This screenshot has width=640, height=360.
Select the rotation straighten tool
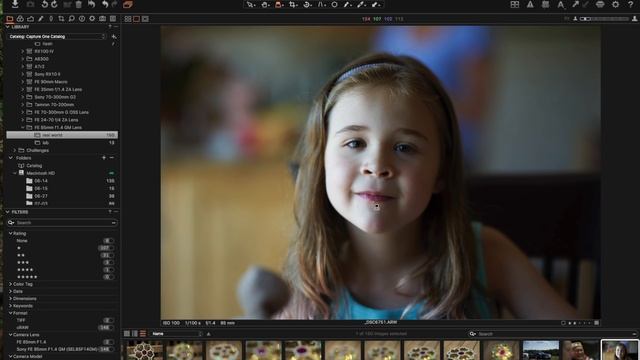pyautogui.click(x=307, y=4)
